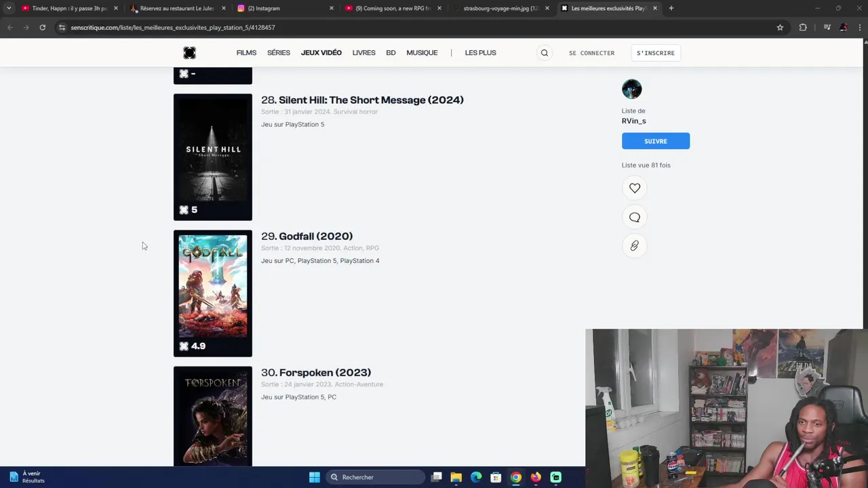Open the JEUX VIDÉO menu

click(321, 53)
